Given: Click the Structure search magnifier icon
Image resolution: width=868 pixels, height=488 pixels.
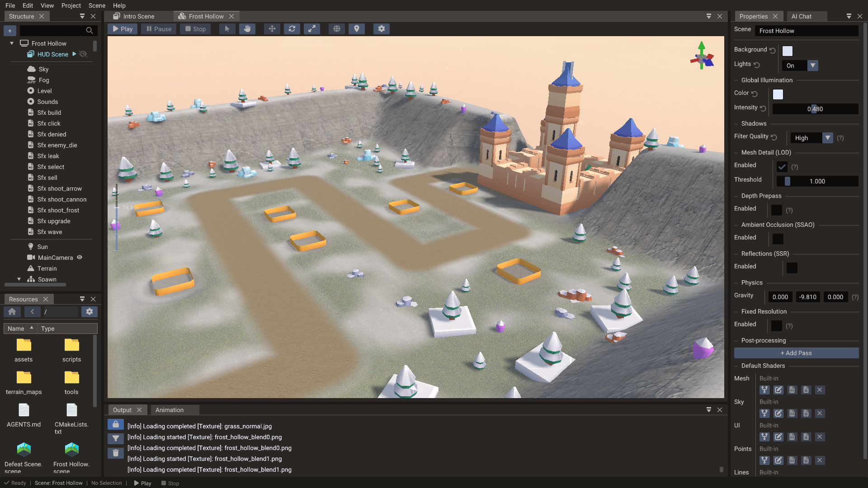Looking at the screenshot, I should point(90,31).
